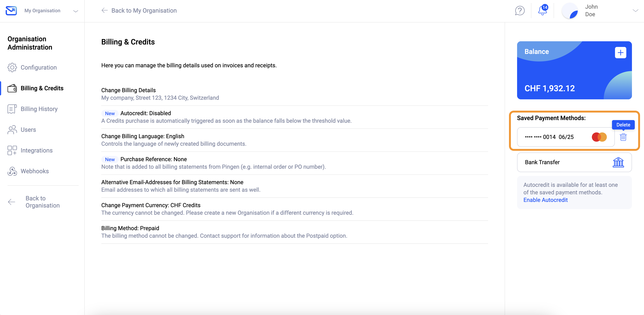Screen dimensions: 644x315
Task: Select the saved card ending 0014
Action: tap(566, 137)
